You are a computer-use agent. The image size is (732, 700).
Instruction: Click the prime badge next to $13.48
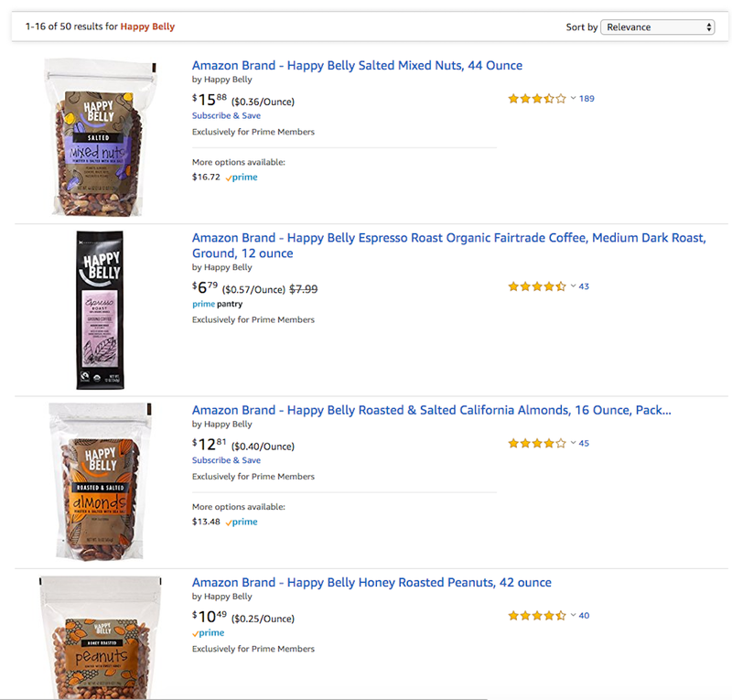(x=242, y=522)
